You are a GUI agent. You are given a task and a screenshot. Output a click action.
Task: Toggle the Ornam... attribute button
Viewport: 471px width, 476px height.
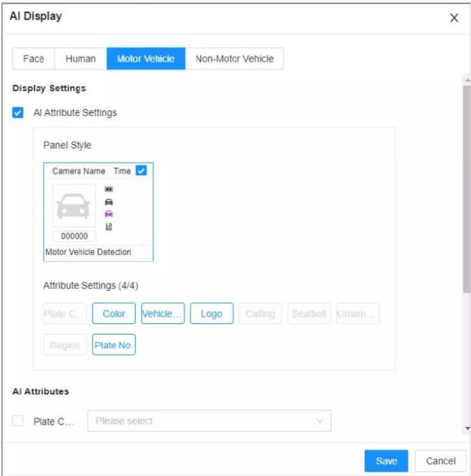point(358,313)
